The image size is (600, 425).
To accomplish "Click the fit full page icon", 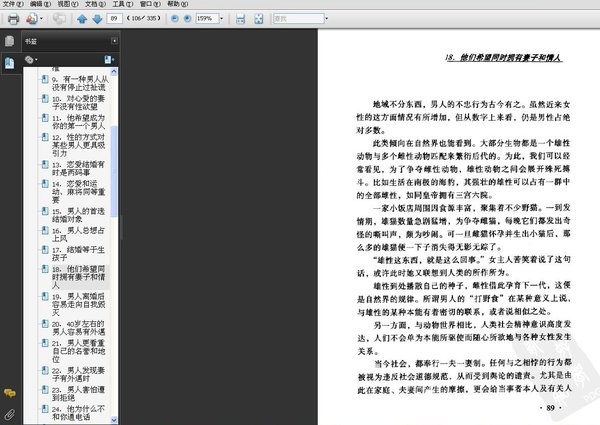I will (259, 19).
